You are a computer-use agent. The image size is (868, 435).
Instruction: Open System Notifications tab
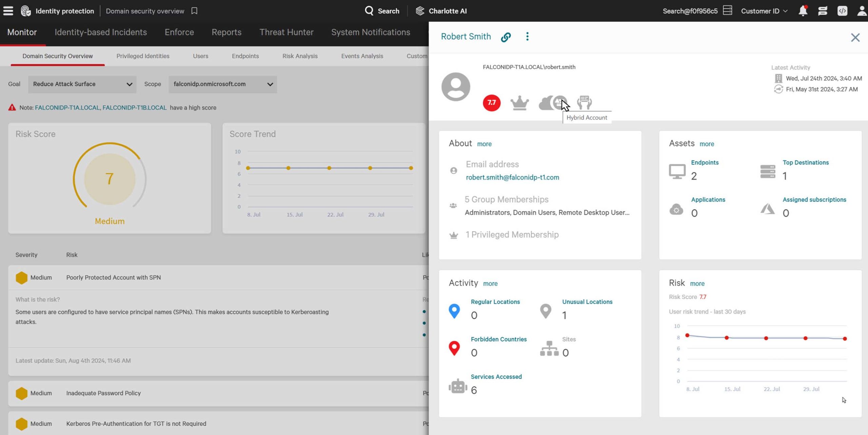(x=371, y=32)
